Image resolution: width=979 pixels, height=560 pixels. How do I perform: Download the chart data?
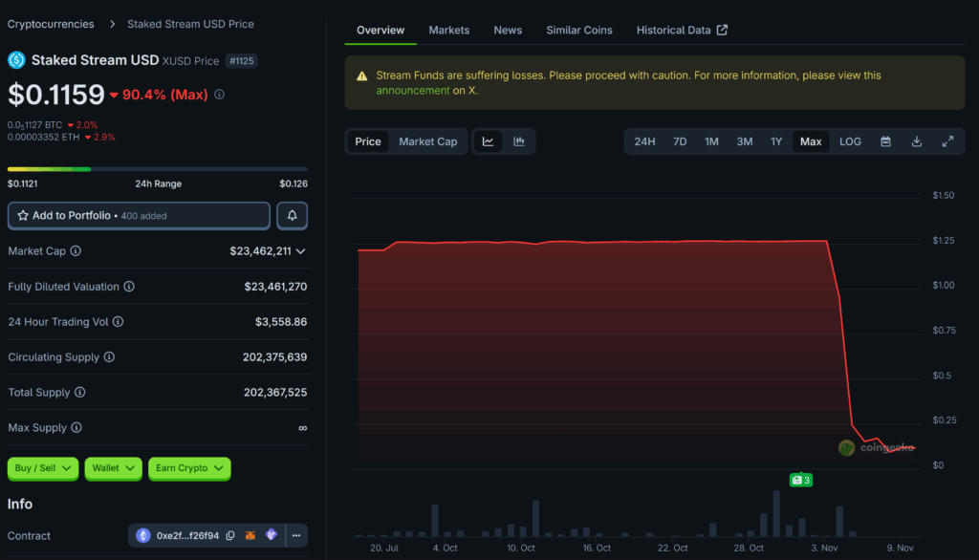coord(917,141)
